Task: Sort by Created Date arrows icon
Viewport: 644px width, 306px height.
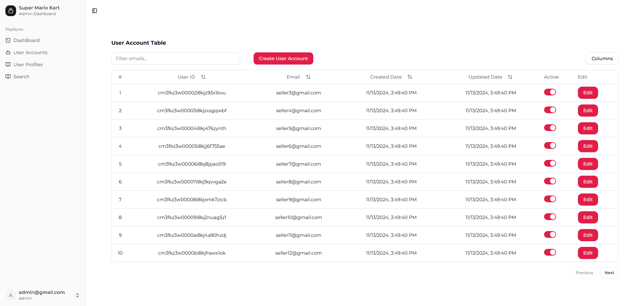Action: (x=410, y=77)
